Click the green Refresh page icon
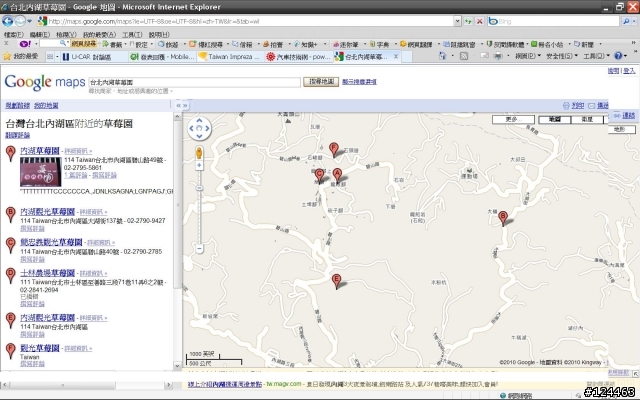Image resolution: width=640 pixels, height=400 pixels. click(x=468, y=21)
